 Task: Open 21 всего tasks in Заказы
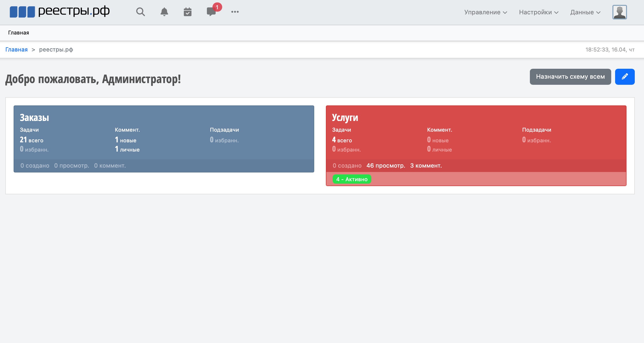coord(32,140)
